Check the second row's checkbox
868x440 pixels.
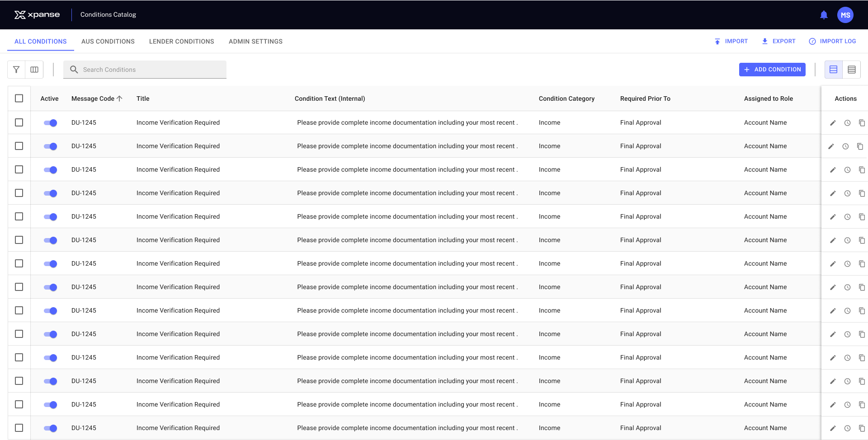click(x=19, y=146)
